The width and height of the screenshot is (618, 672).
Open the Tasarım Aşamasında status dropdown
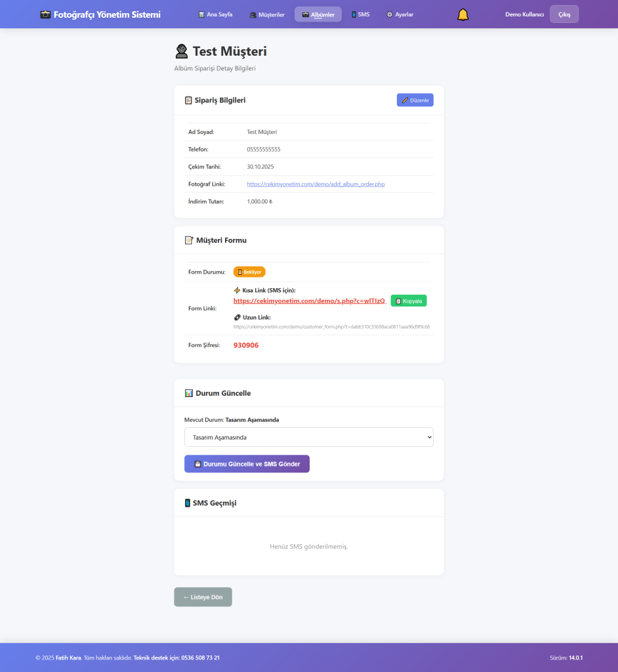pyautogui.click(x=308, y=437)
